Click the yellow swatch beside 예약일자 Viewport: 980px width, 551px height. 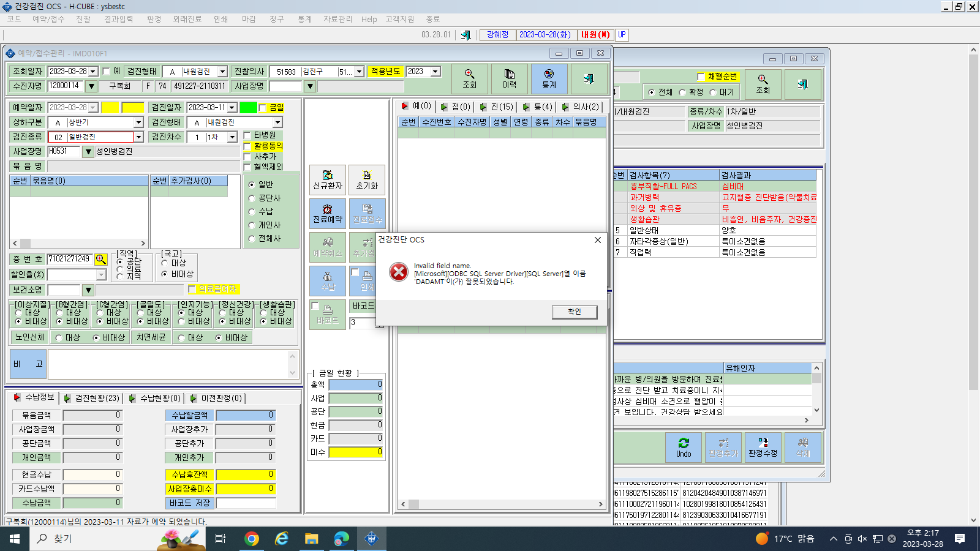click(110, 108)
